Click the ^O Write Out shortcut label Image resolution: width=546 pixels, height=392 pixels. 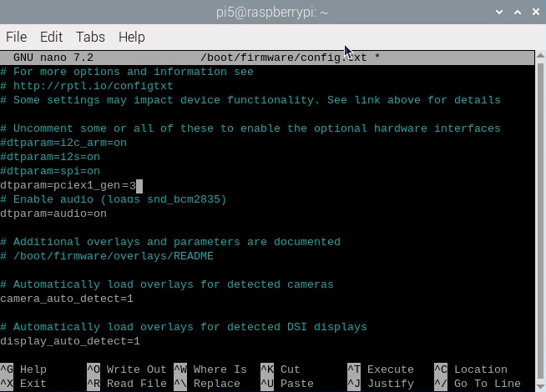pyautogui.click(x=127, y=369)
